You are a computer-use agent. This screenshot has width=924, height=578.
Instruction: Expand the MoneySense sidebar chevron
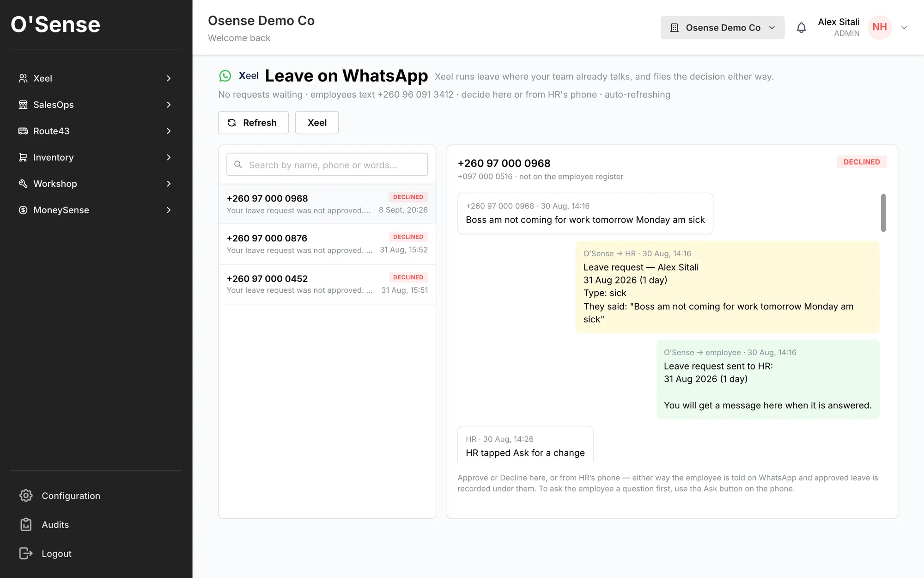tap(169, 210)
